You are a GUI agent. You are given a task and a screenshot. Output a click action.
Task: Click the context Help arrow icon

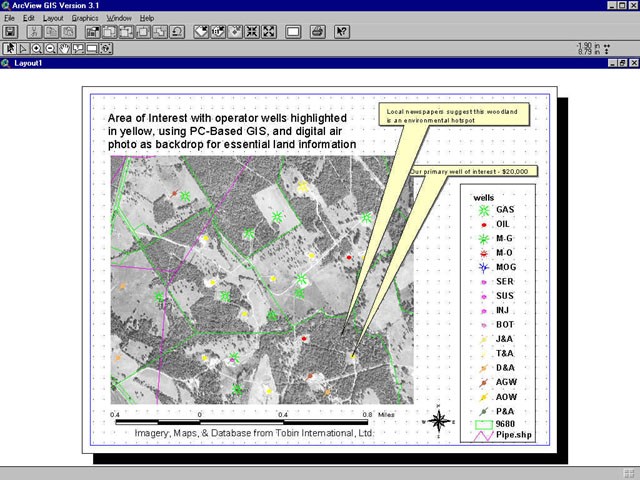click(342, 32)
